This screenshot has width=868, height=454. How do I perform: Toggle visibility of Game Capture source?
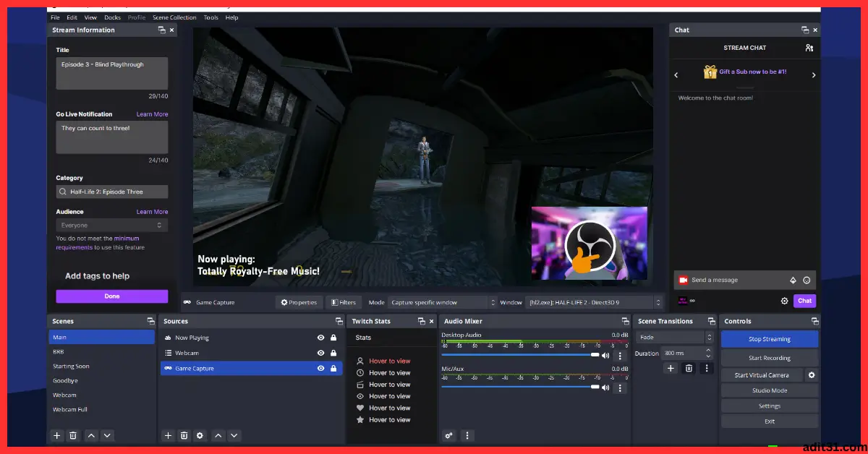320,368
